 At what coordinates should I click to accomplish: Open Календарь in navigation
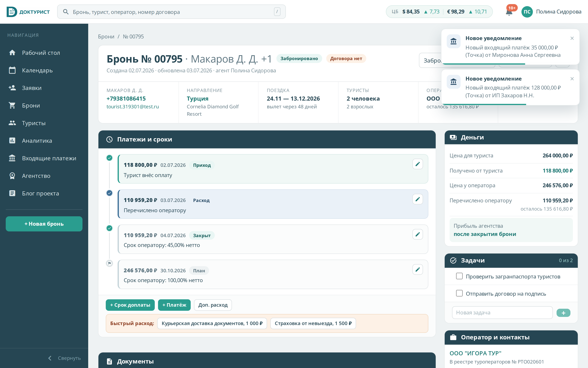[44, 70]
